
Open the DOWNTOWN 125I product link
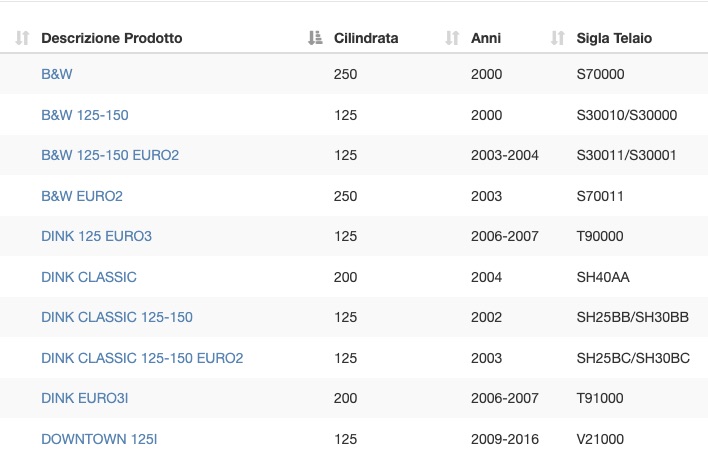[x=99, y=439]
